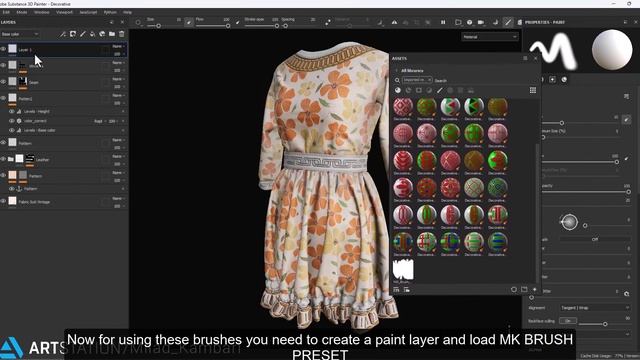Click the Add effect wand icon in Layers
This screenshot has height=360, width=640.
62,34
